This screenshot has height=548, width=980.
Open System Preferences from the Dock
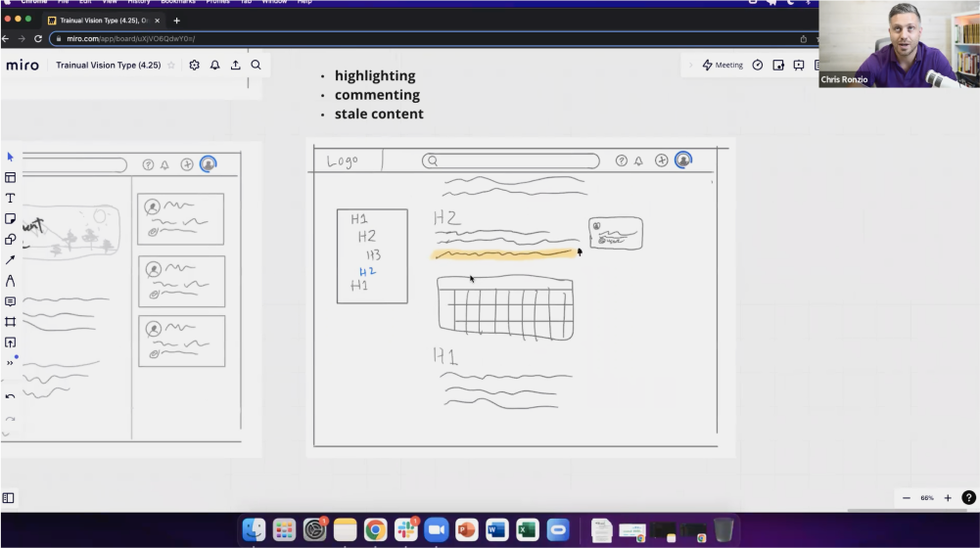tap(314, 530)
